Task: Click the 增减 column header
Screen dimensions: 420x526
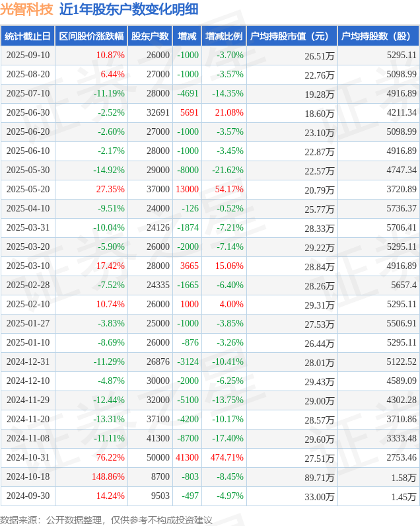Action: click(187, 36)
